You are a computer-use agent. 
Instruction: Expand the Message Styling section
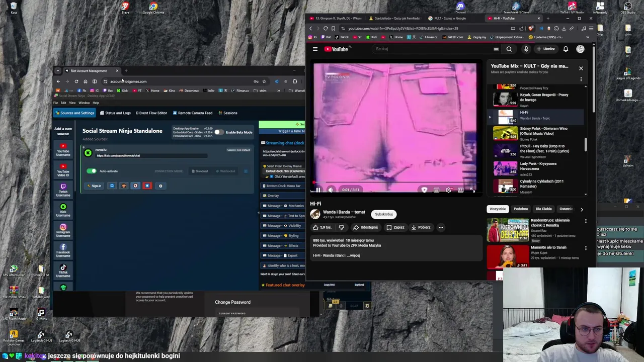coord(283,235)
